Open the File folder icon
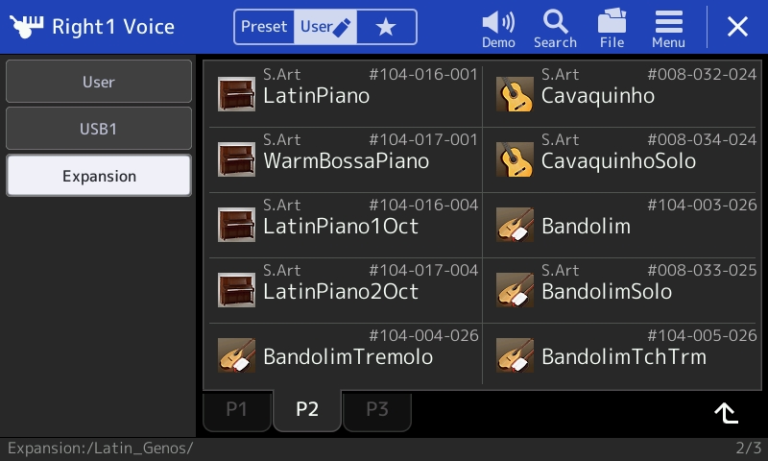This screenshot has height=461, width=768. tap(612, 21)
